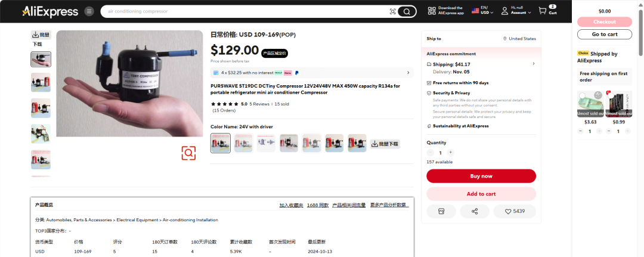Search by image using the camera icon
The height and width of the screenshot is (257, 644).
pos(392,11)
